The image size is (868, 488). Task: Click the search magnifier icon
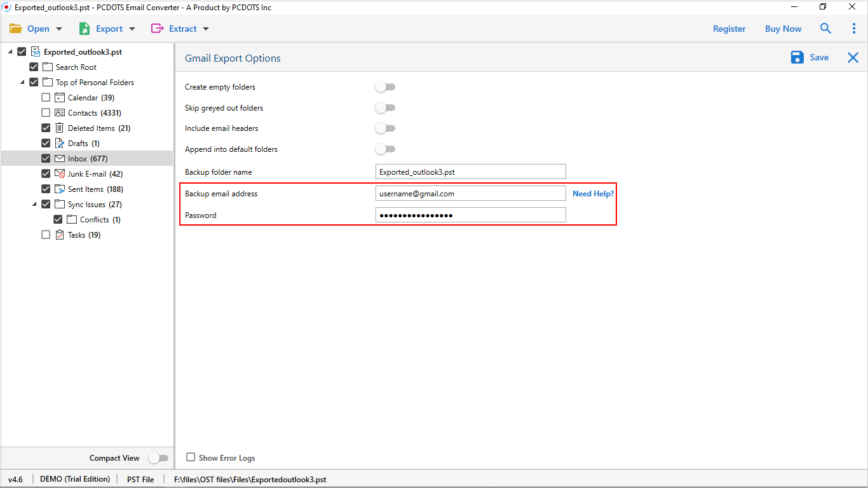click(825, 29)
